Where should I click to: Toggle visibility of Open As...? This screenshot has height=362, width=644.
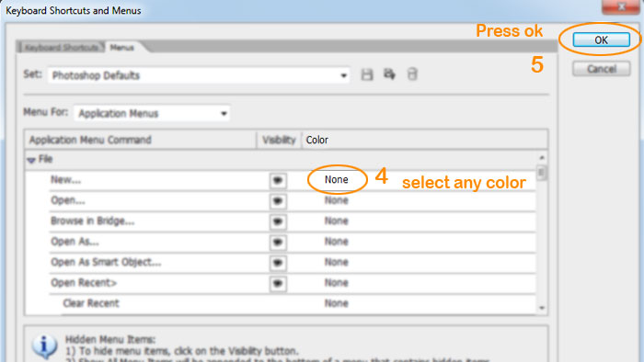coord(278,243)
